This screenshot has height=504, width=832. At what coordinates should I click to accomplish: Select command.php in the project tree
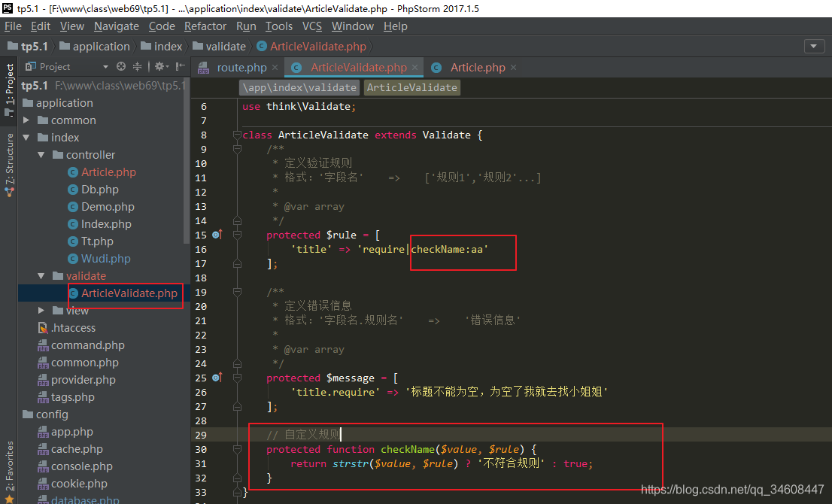pos(81,345)
